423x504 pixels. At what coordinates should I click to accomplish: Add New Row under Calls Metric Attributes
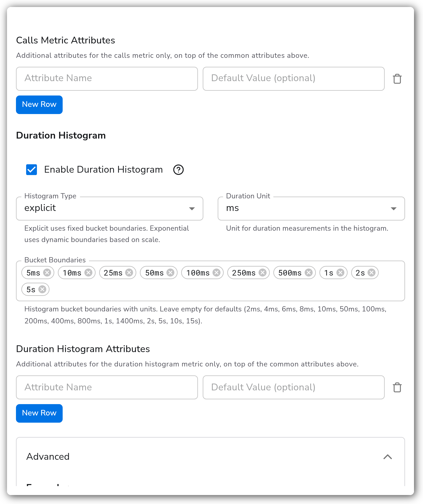(x=39, y=105)
